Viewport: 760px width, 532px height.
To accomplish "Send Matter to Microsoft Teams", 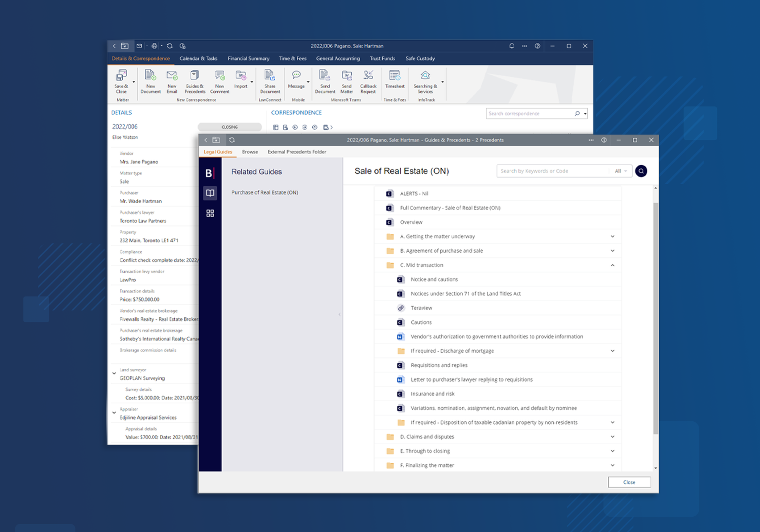I will (x=346, y=82).
